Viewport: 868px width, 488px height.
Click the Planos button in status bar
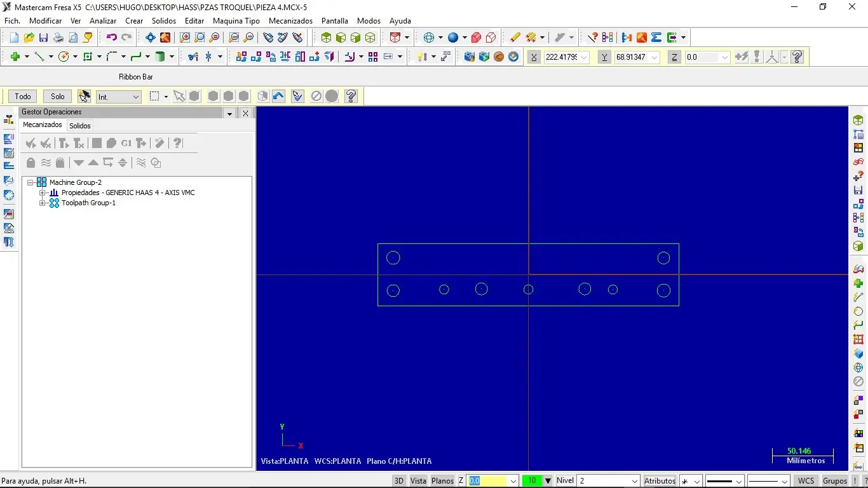[x=442, y=480]
